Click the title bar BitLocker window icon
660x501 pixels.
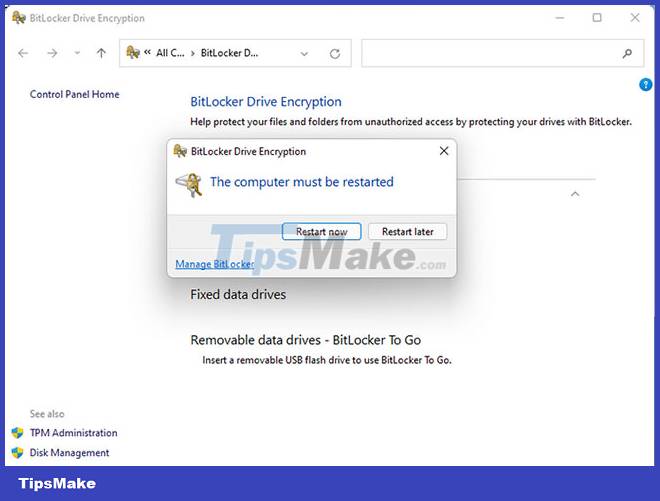(19, 18)
